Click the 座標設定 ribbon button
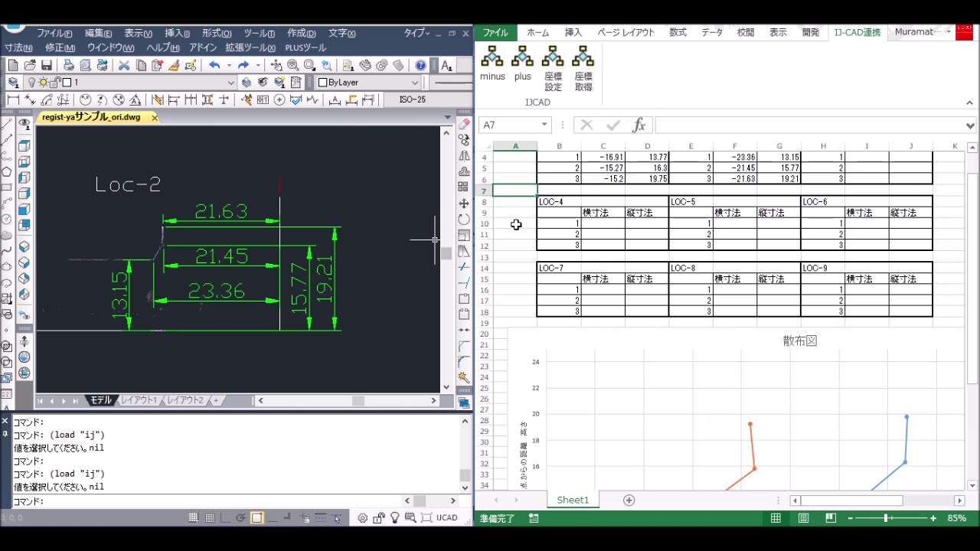The width and height of the screenshot is (980, 551). tap(553, 69)
